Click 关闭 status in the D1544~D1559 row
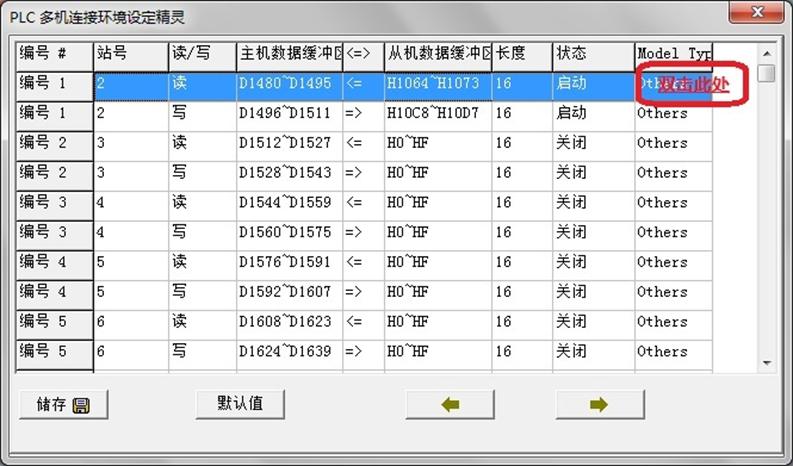 [593, 206]
